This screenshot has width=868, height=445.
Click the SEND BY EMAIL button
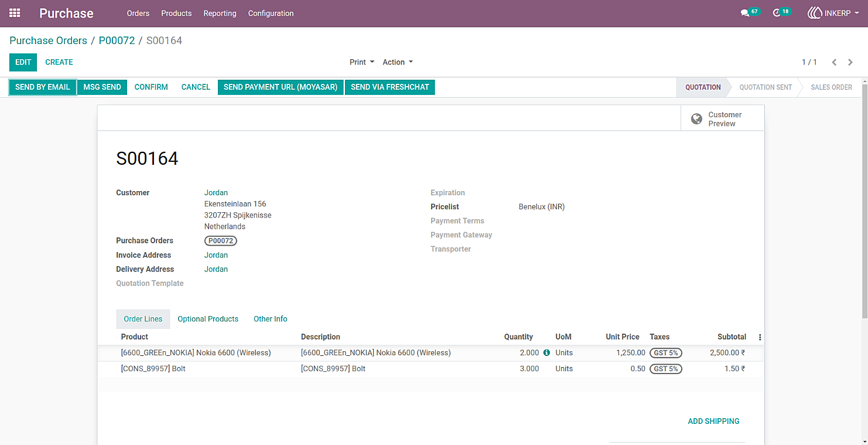42,87
